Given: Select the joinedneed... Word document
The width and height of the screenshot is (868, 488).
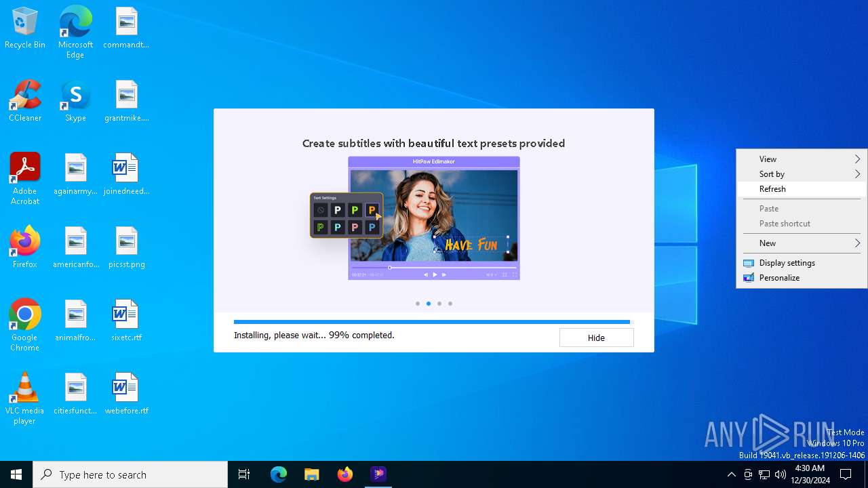Looking at the screenshot, I should click(x=126, y=175).
